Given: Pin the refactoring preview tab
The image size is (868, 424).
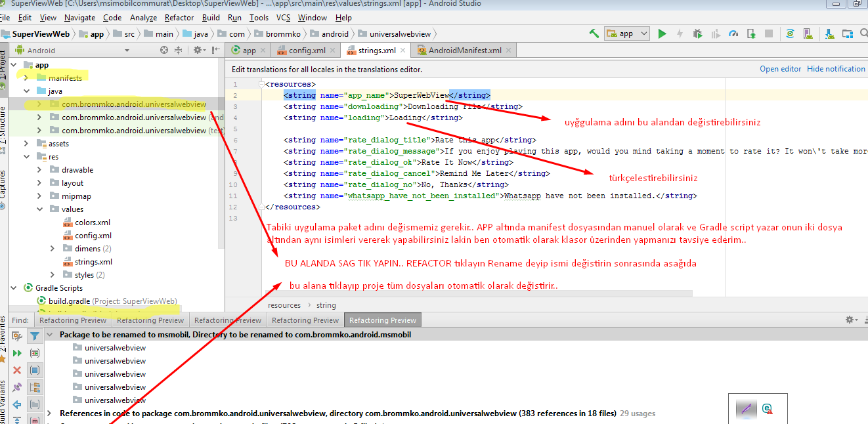Looking at the screenshot, I should point(18,387).
